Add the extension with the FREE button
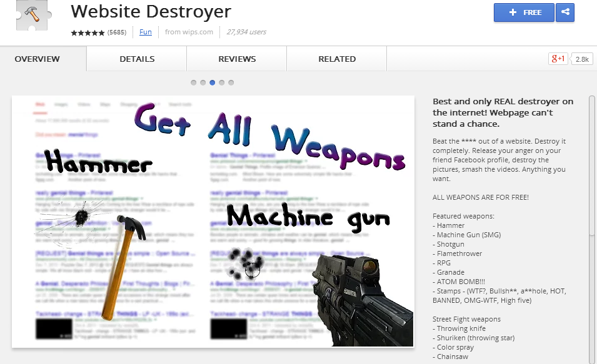Viewport: 597px width, 364px height. click(x=524, y=12)
